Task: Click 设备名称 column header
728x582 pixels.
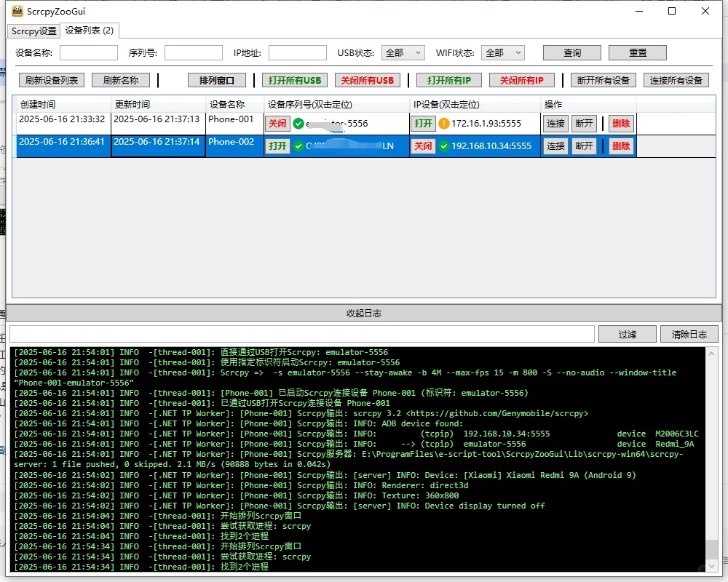Action: tap(235, 105)
